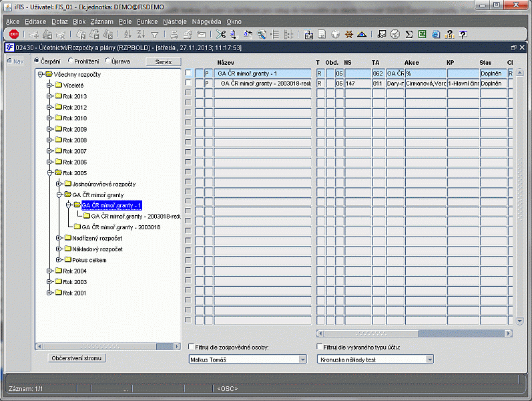Click the green Excel export icon
The image size is (532, 401).
[422, 34]
